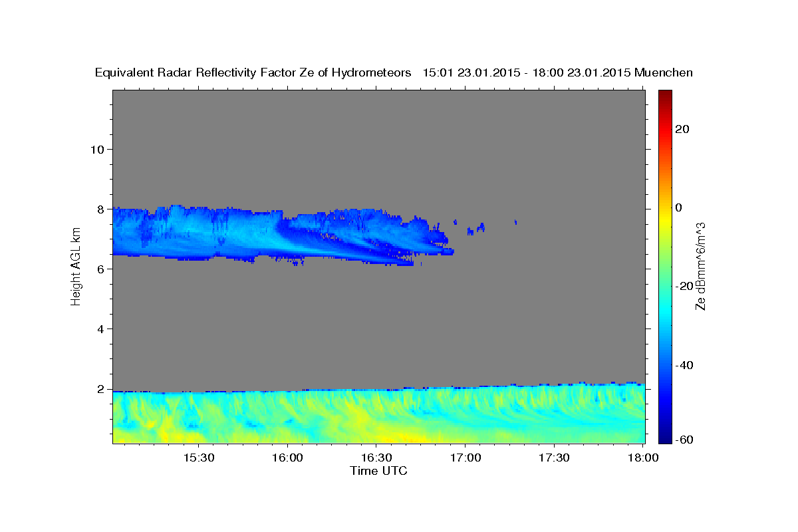
Task: Click the height tick label '4'
Action: point(101,329)
